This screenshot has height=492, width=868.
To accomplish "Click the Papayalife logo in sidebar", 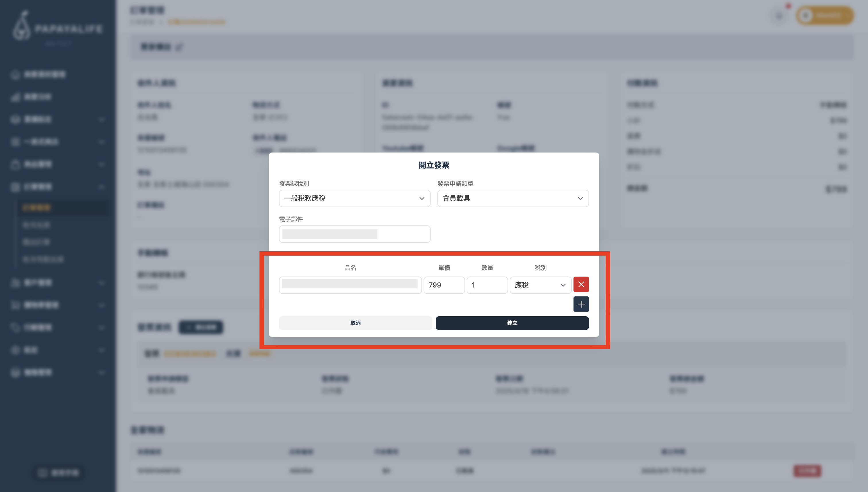I will coord(57,27).
